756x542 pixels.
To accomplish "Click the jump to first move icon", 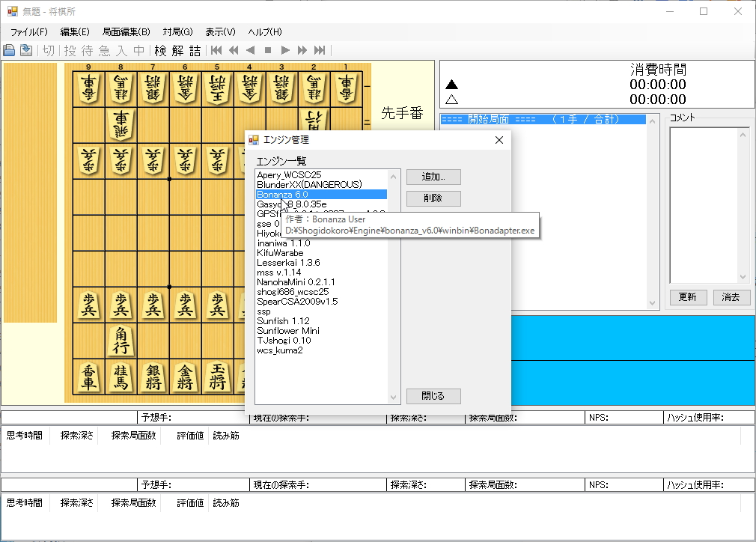I will coord(216,50).
